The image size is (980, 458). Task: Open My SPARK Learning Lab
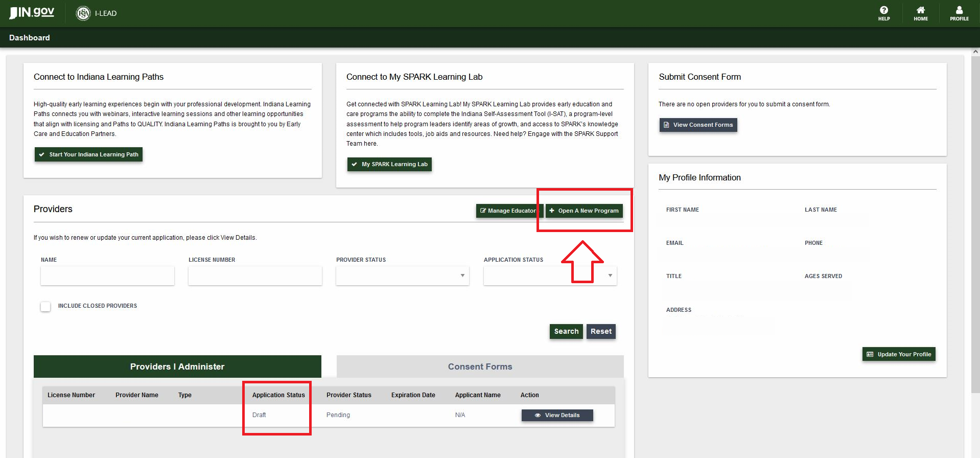pyautogui.click(x=389, y=164)
